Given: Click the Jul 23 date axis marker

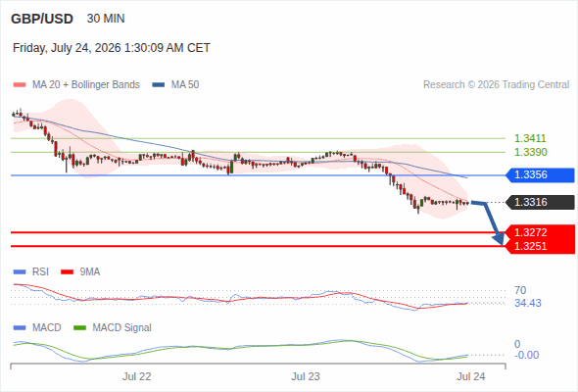Looking at the screenshot, I should click(306, 376).
